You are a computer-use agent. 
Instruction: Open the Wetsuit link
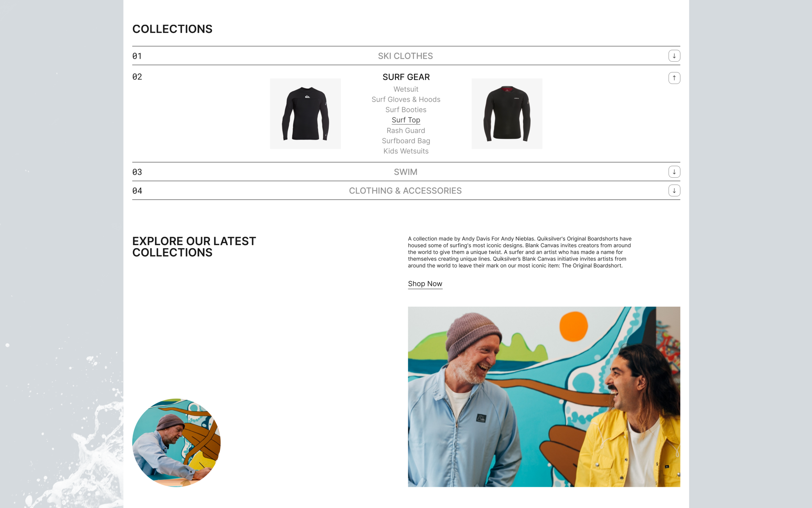pos(406,89)
